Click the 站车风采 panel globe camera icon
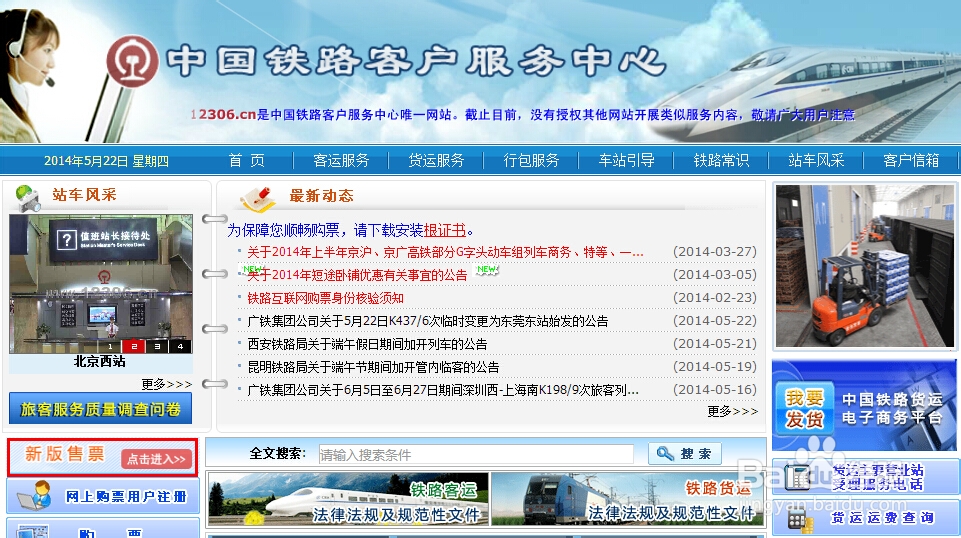 [x=28, y=198]
